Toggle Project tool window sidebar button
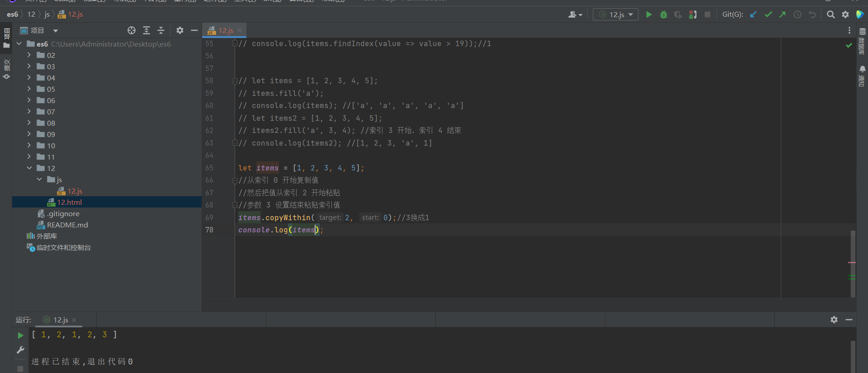Viewport: 868px width, 373px height. [x=6, y=38]
